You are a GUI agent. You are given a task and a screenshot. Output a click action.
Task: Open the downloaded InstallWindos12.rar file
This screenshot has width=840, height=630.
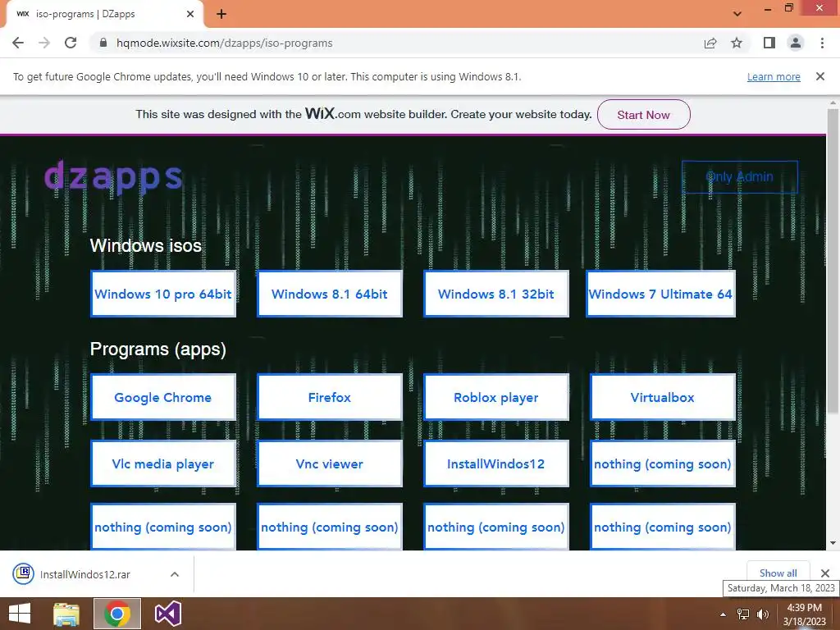click(85, 574)
